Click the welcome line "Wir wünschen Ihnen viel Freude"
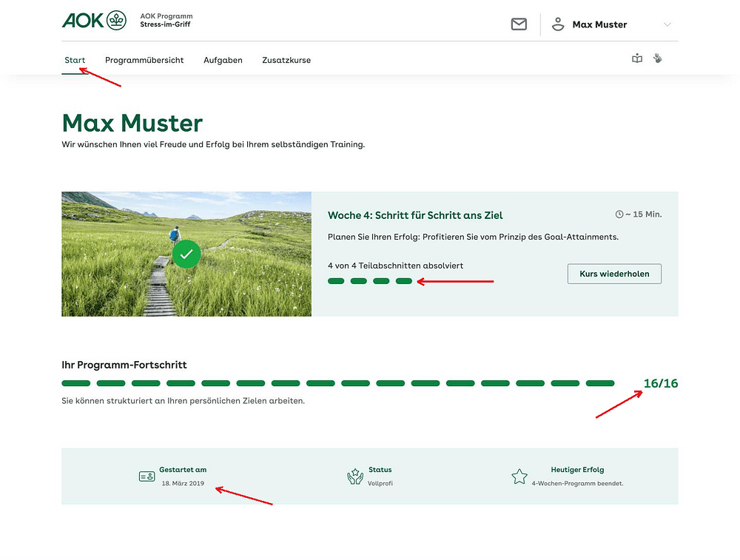The image size is (740, 560). [213, 144]
